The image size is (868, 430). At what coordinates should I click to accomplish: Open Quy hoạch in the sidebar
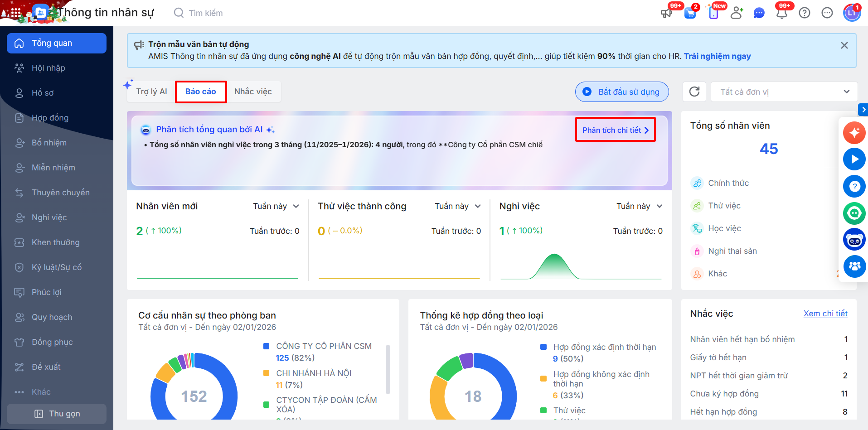[x=57, y=317]
